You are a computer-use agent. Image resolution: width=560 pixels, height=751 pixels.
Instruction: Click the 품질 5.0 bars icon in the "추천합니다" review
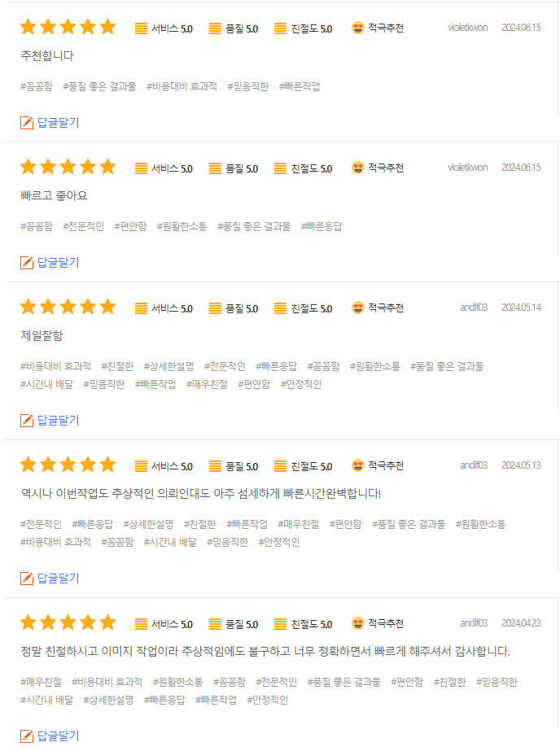click(x=216, y=28)
